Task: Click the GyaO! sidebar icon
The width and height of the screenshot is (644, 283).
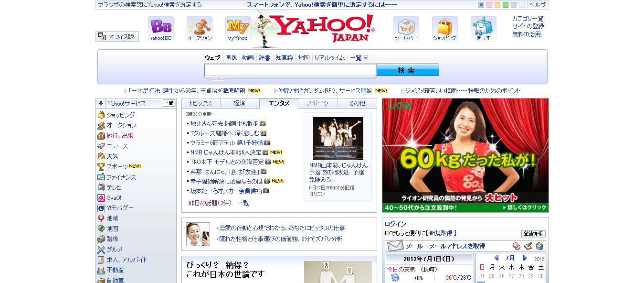Action: [101, 198]
